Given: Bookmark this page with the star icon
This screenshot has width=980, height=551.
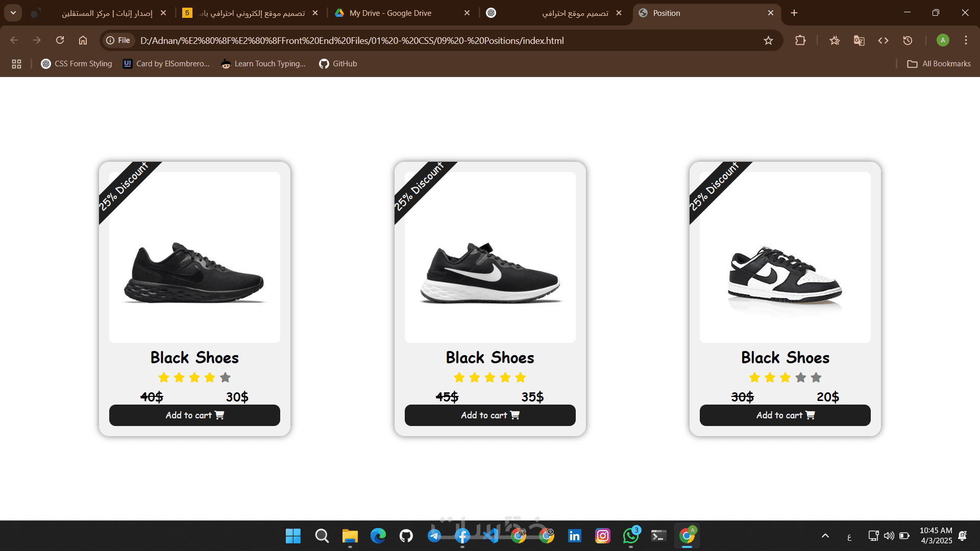Looking at the screenshot, I should (x=768, y=40).
